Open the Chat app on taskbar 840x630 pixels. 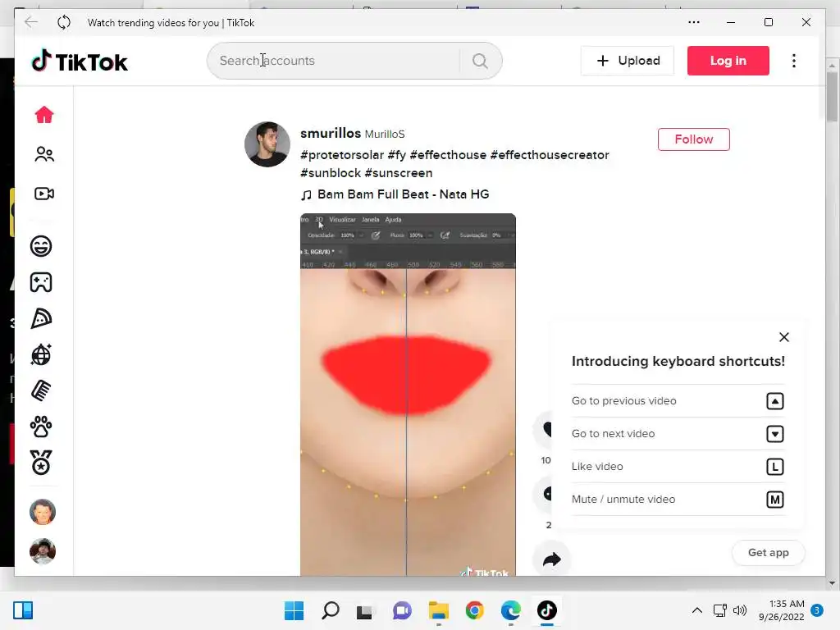tap(402, 610)
